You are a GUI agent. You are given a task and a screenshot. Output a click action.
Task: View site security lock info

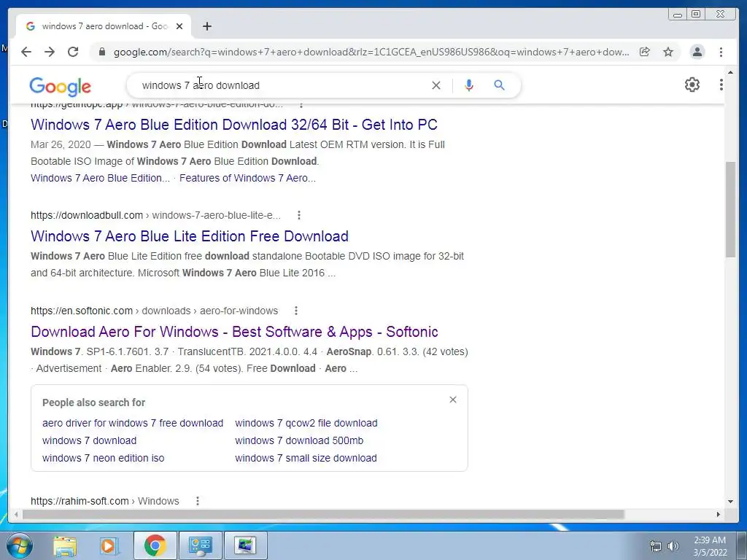tap(101, 52)
